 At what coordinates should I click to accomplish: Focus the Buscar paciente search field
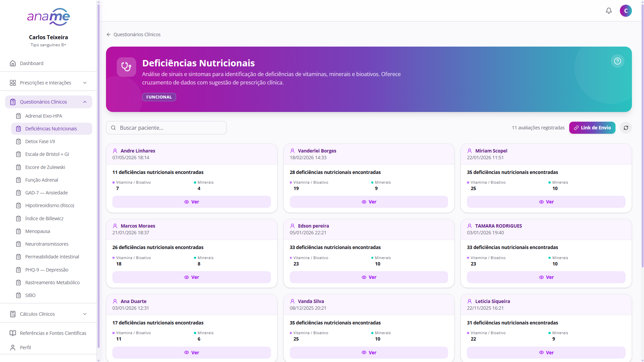(x=166, y=128)
